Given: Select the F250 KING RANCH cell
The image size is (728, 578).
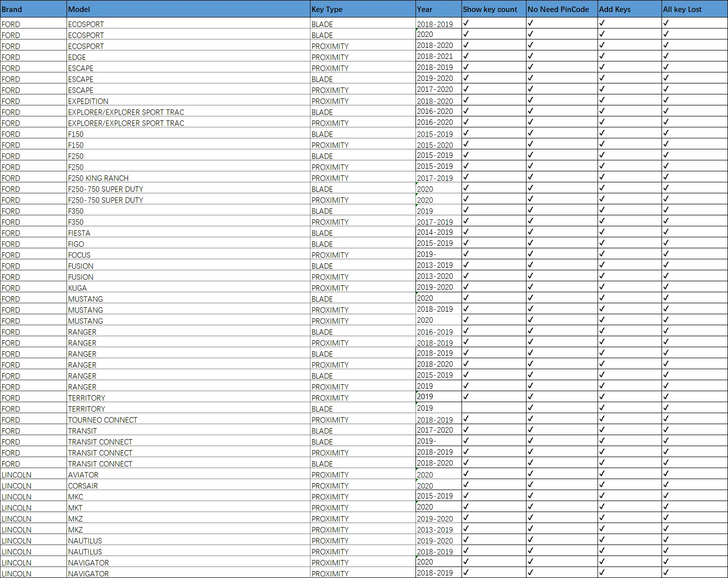Looking at the screenshot, I should point(188,178).
